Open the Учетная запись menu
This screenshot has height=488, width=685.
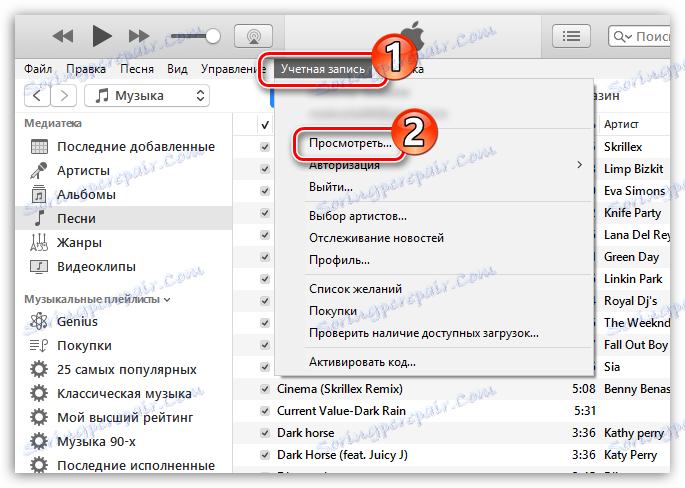point(323,69)
